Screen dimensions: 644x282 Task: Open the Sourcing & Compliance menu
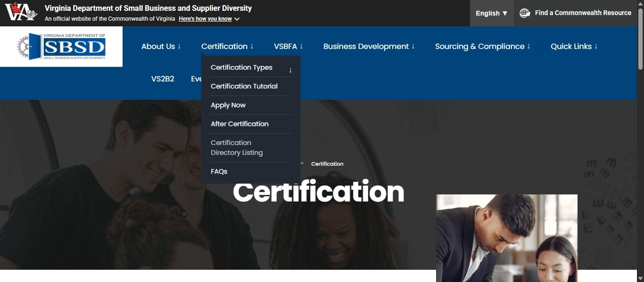click(x=483, y=46)
